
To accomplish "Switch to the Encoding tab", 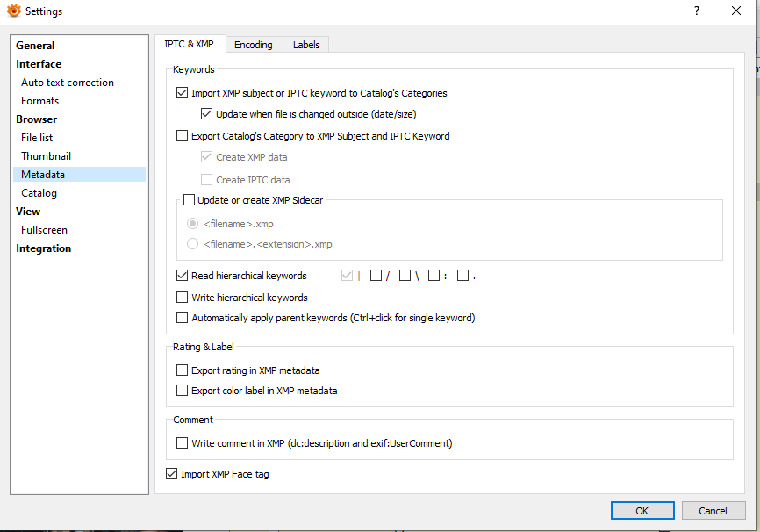I will (253, 45).
